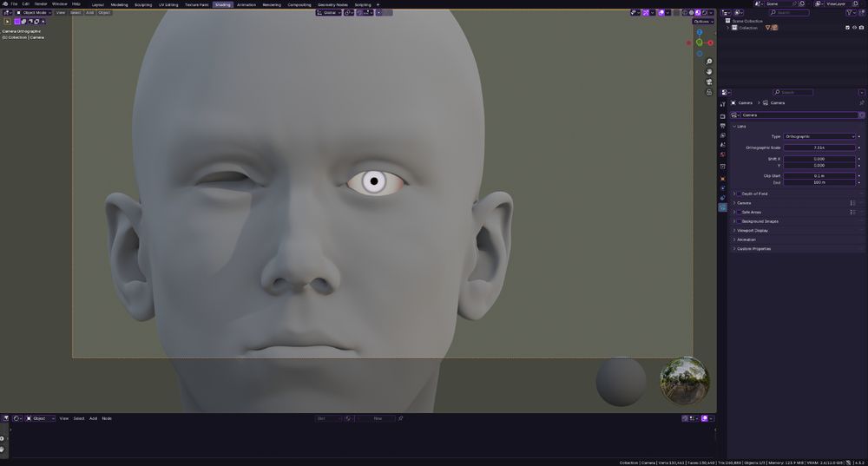Click the red X axis gizmo ball
The width and height of the screenshot is (868, 466).
710,43
